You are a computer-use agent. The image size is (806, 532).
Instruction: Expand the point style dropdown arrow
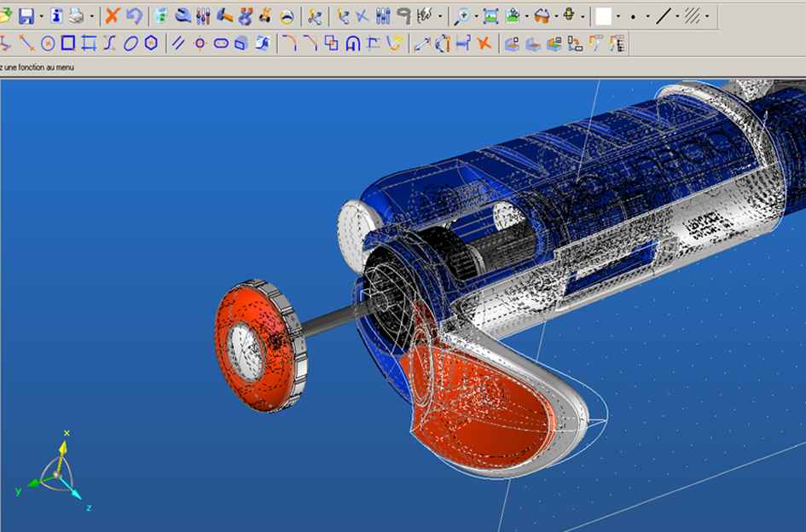tap(647, 16)
